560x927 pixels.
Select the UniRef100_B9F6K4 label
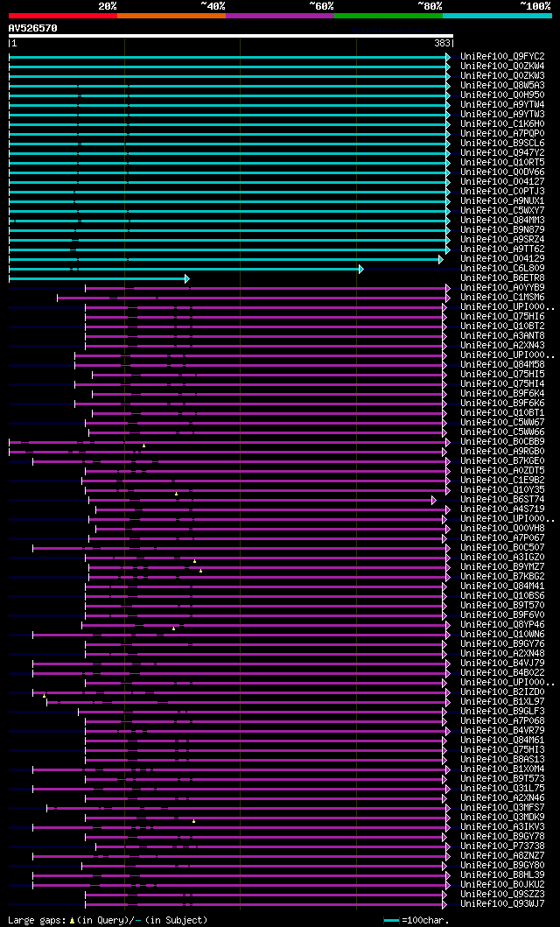503,394
